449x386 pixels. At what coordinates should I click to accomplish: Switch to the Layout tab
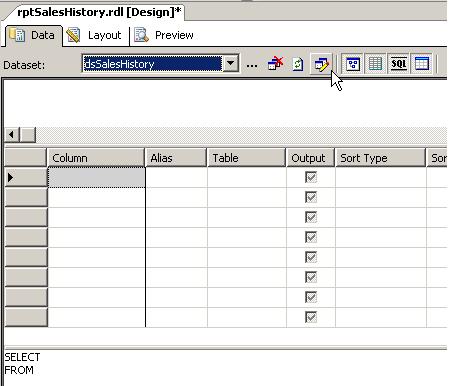click(95, 35)
